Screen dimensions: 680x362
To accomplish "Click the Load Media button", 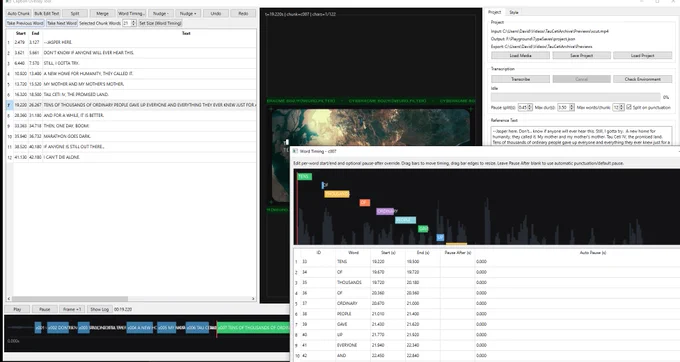I will (x=520, y=55).
